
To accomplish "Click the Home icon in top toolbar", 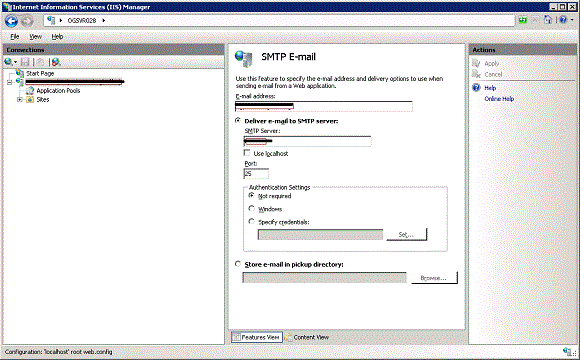I will (x=548, y=20).
